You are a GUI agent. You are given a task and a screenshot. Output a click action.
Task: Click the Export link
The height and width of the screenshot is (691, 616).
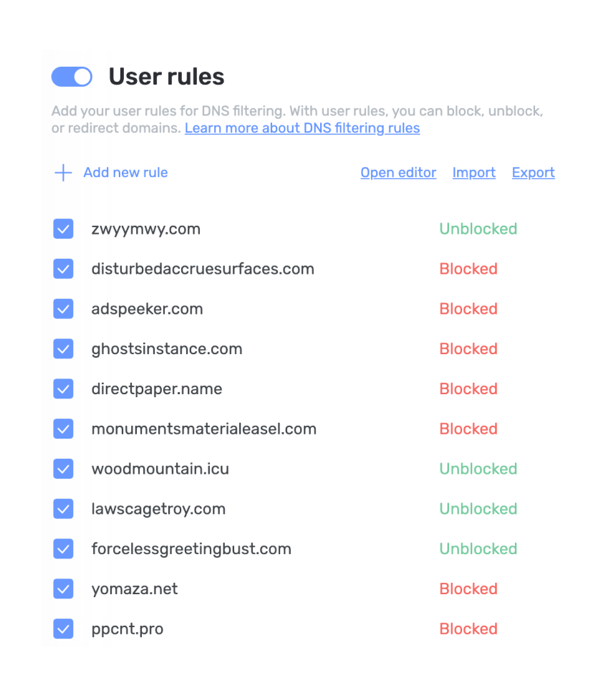point(533,173)
